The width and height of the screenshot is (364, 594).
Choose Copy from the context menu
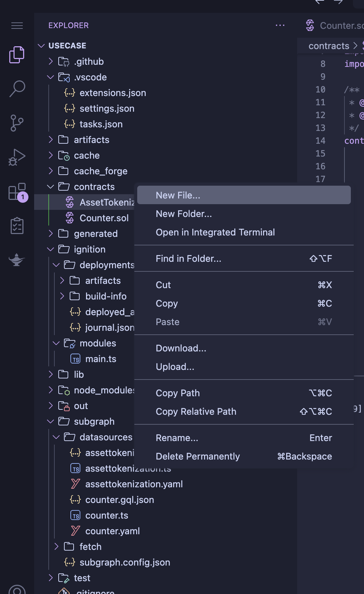tap(244, 303)
